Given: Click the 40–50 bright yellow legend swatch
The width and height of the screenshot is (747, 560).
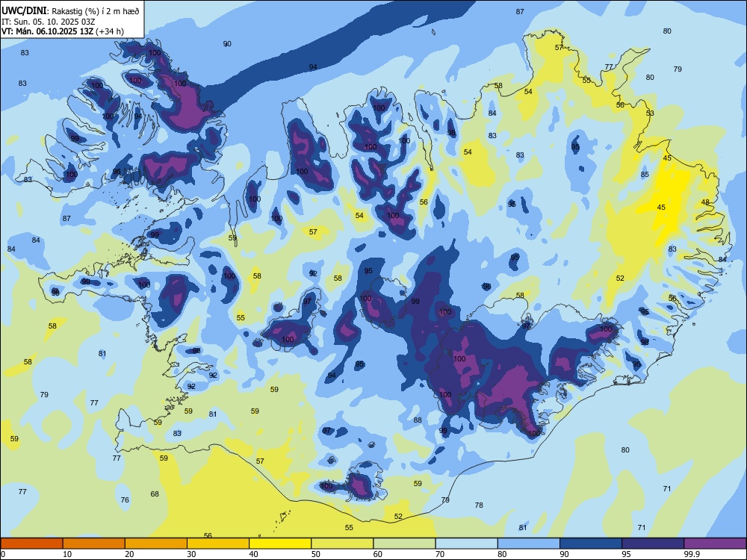Looking at the screenshot, I should [x=280, y=544].
